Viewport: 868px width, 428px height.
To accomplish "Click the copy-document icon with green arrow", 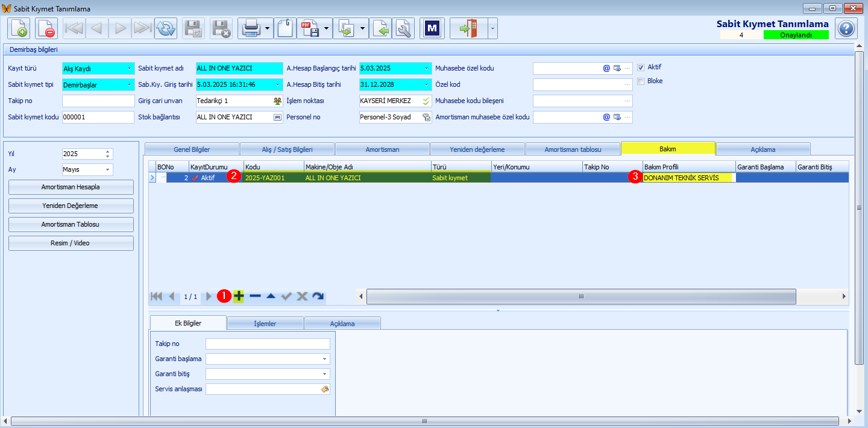I will point(346,28).
